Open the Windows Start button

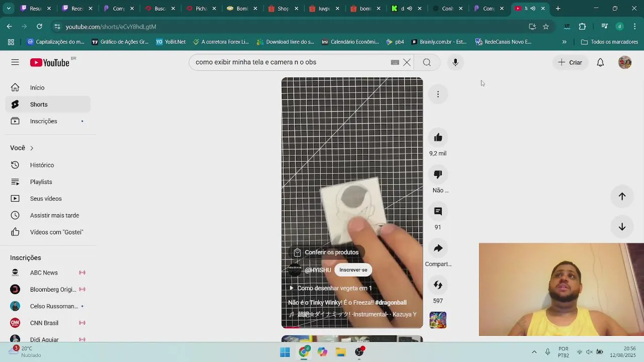coord(285,352)
